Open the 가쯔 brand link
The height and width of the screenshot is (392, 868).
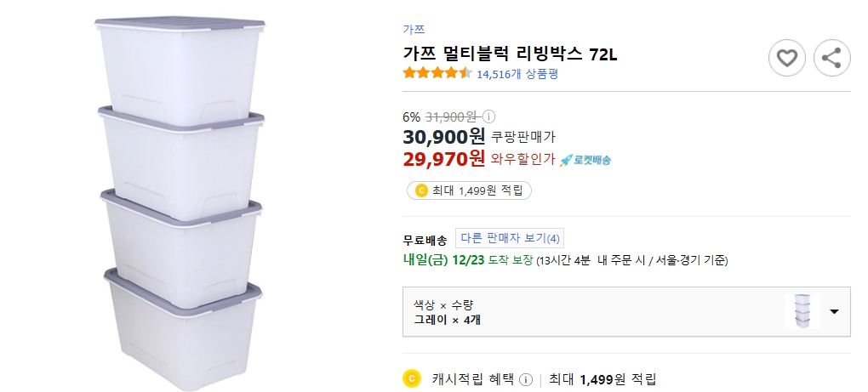[414, 29]
